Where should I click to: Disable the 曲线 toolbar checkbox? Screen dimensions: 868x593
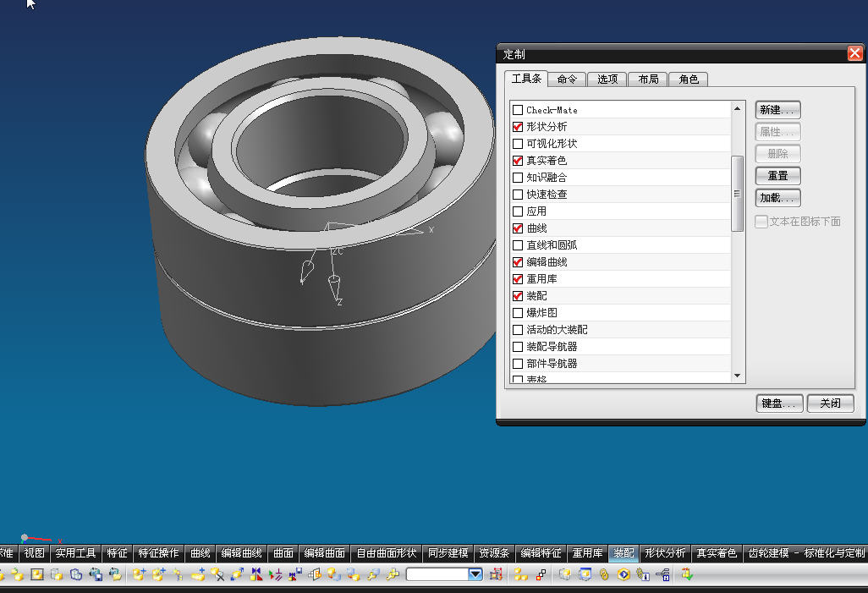518,228
